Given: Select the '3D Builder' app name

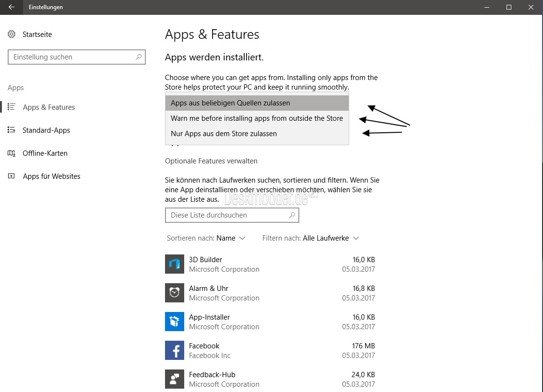Looking at the screenshot, I should pos(205,259).
